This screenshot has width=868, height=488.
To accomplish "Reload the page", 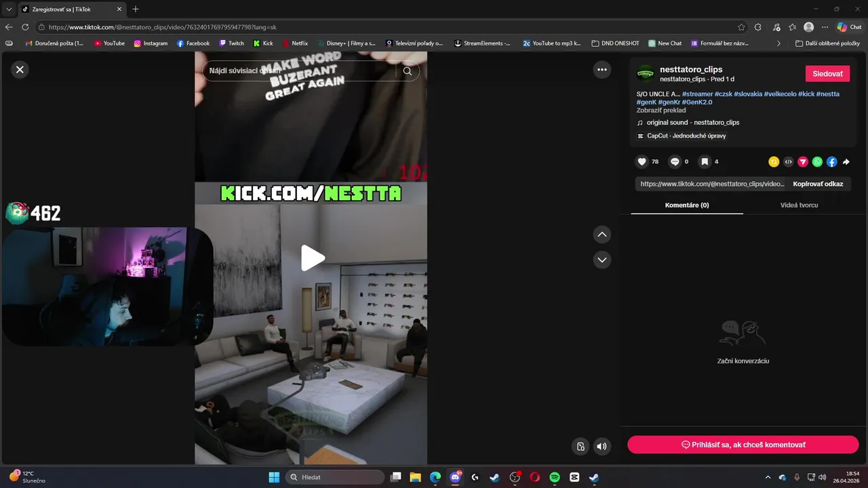I will [x=25, y=27].
